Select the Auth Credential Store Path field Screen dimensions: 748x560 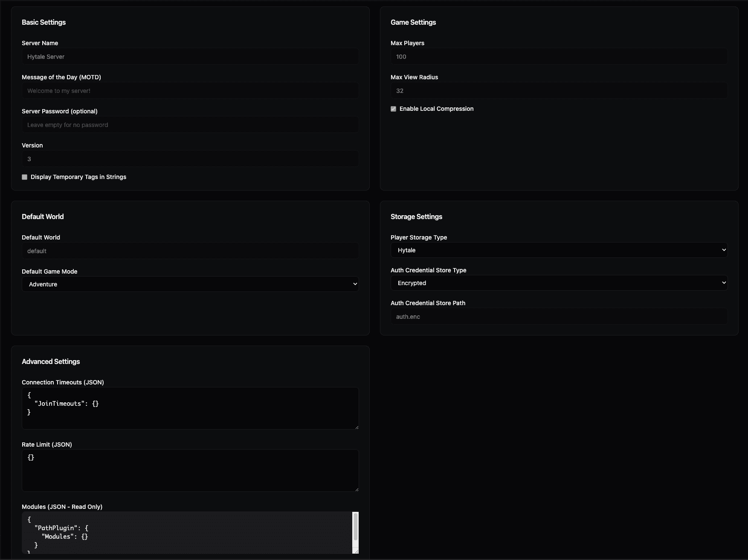tap(559, 316)
